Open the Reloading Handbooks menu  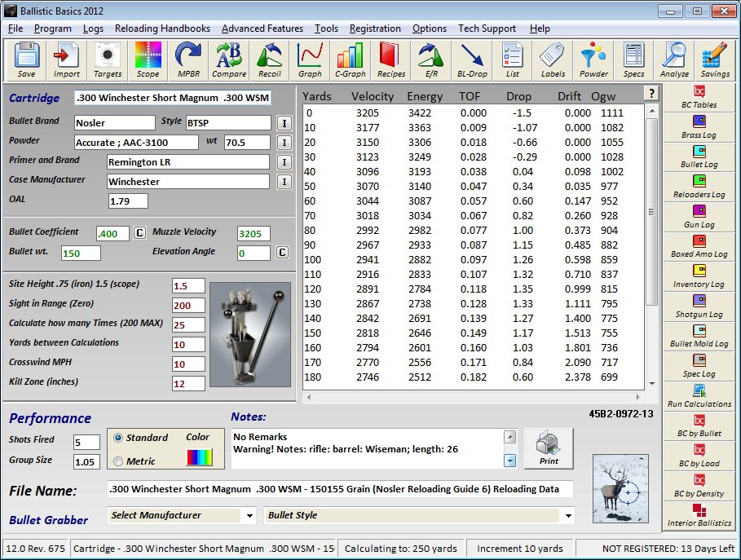[162, 29]
